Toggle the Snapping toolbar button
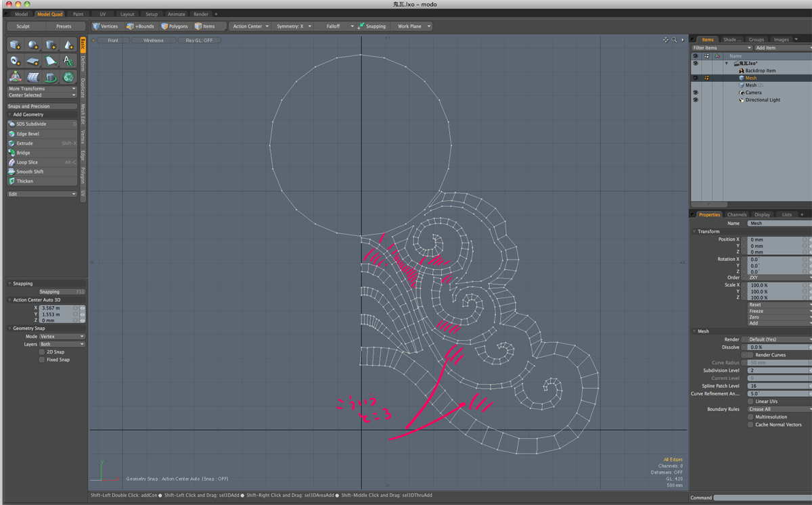The width and height of the screenshot is (812, 505). [372, 26]
